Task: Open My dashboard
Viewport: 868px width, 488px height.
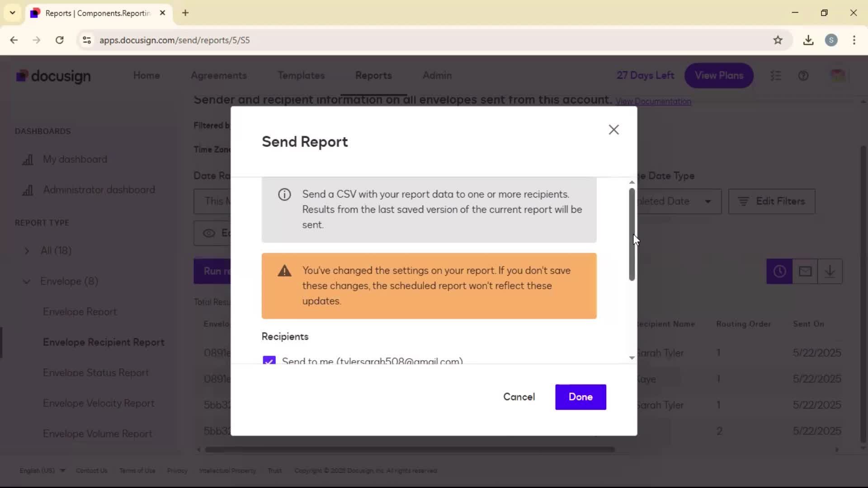Action: (75, 159)
